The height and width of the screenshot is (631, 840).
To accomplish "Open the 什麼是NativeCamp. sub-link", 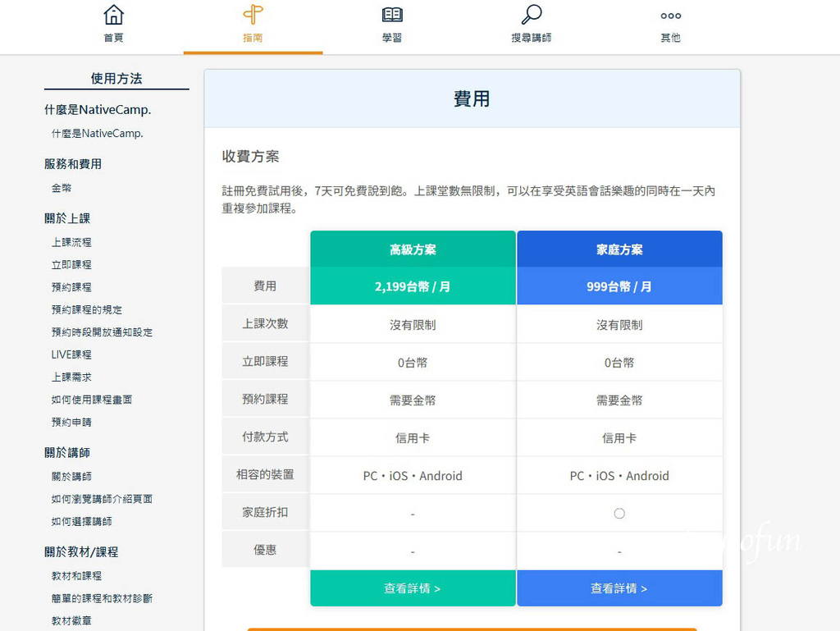I will (97, 134).
